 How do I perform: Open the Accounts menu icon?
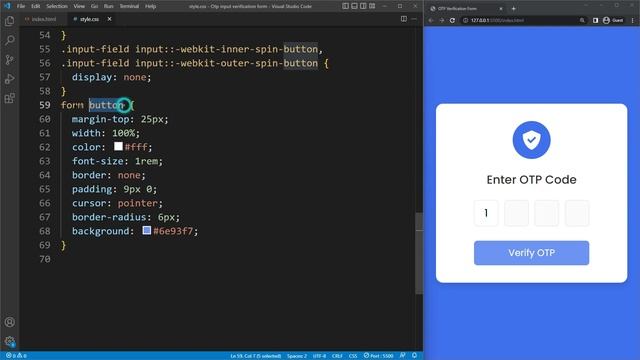[9, 322]
